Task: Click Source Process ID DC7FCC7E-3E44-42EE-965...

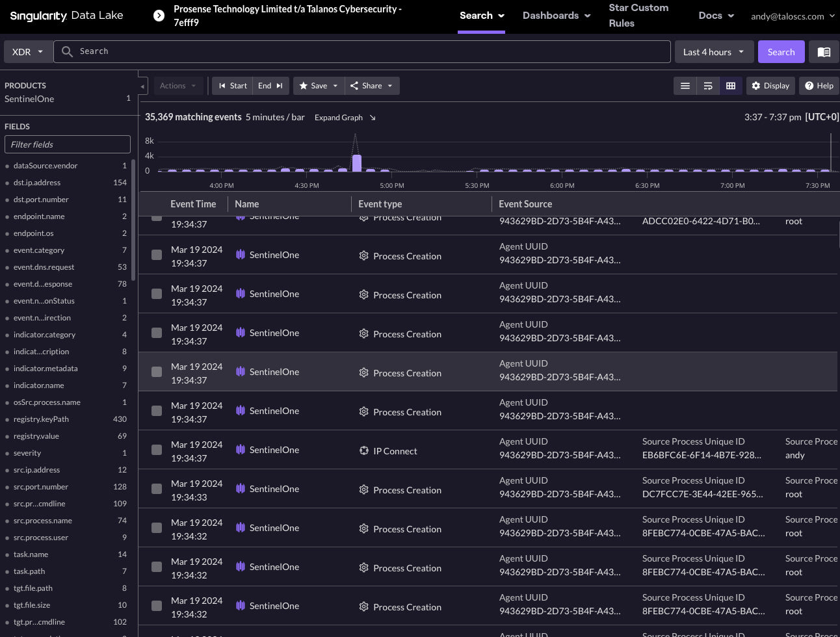Action: coord(702,494)
